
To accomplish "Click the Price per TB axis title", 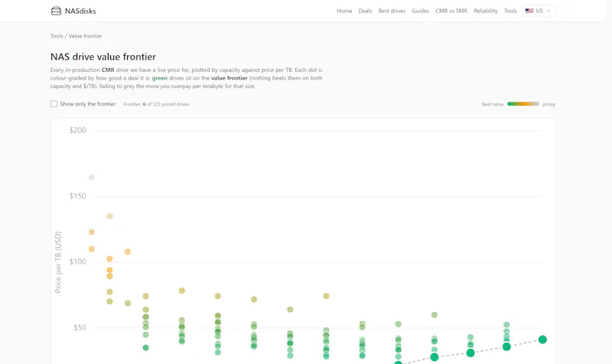I will pyautogui.click(x=58, y=262).
